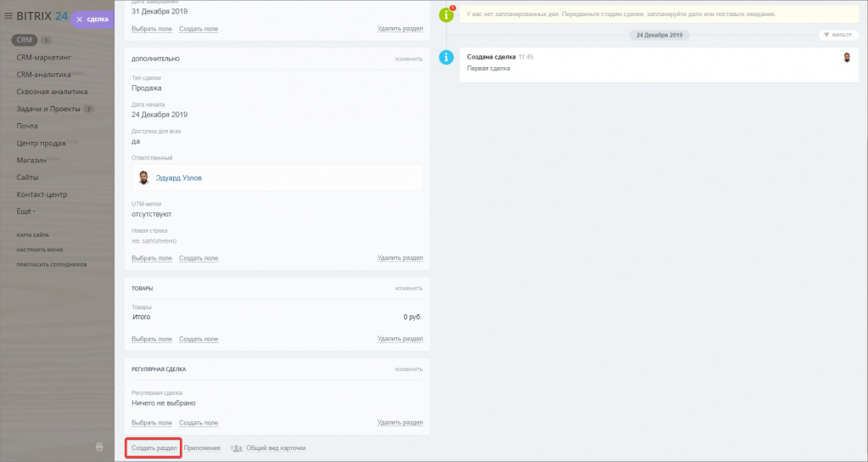Image resolution: width=868 pixels, height=462 pixels.
Task: Click Выбрать поле in the ТОВАРЫ section
Action: (x=152, y=339)
